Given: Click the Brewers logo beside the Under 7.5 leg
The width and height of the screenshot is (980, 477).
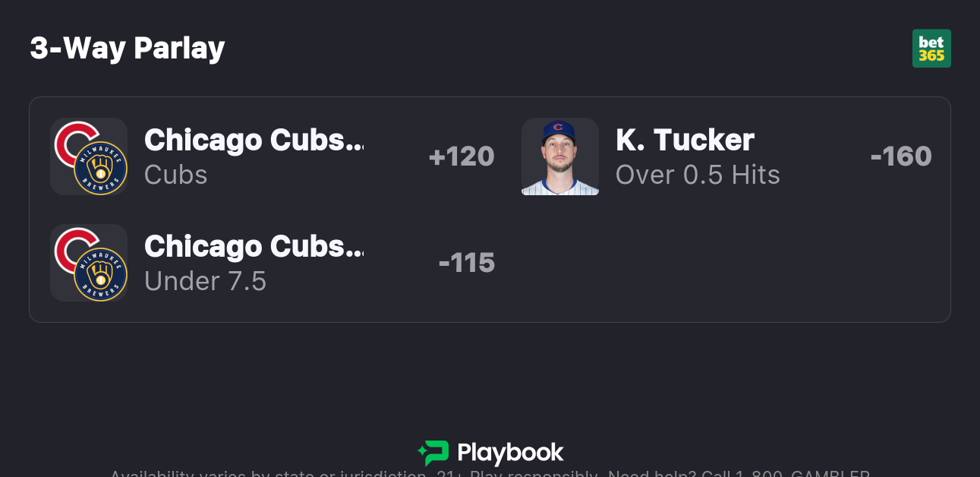Looking at the screenshot, I should pos(100,274).
